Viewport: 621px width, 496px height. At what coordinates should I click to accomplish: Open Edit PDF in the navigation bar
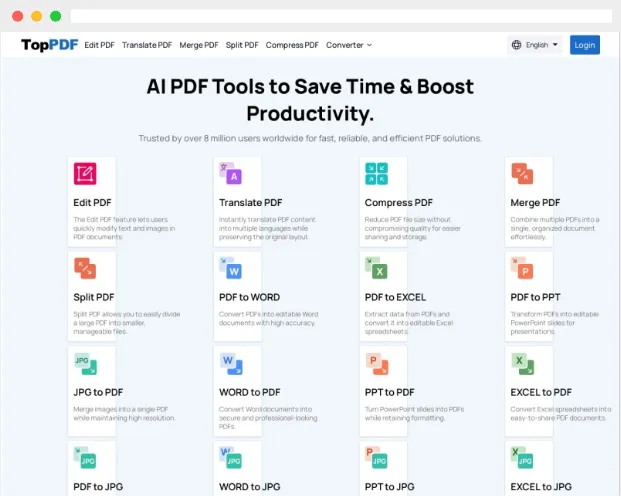point(99,45)
